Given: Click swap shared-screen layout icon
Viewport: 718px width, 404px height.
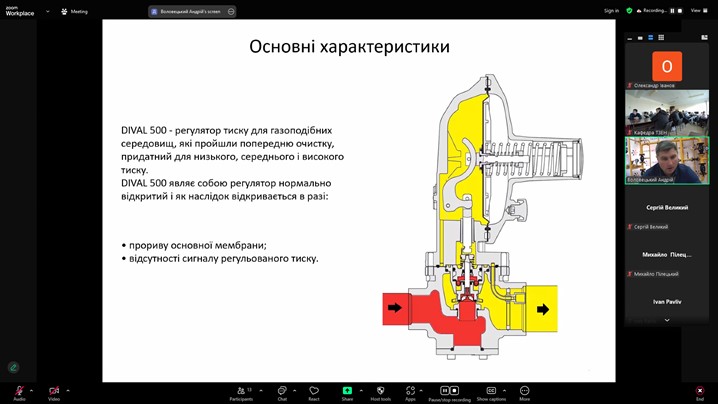Looking at the screenshot, I should [704, 38].
